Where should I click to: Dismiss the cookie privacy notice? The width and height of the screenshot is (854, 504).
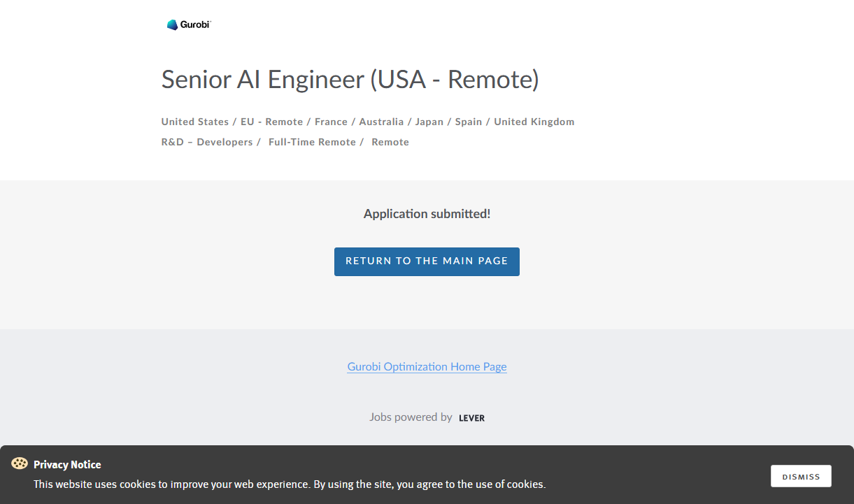801,476
